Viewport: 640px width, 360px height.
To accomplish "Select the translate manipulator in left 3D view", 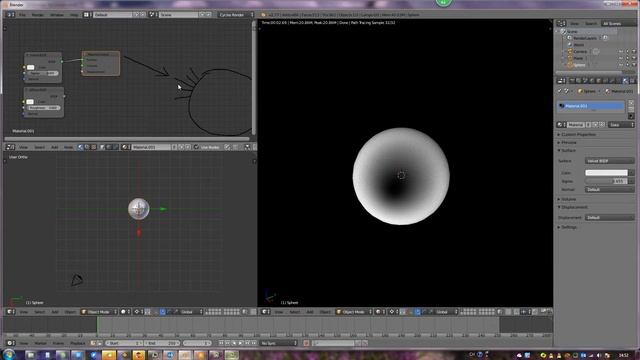I will (162, 312).
